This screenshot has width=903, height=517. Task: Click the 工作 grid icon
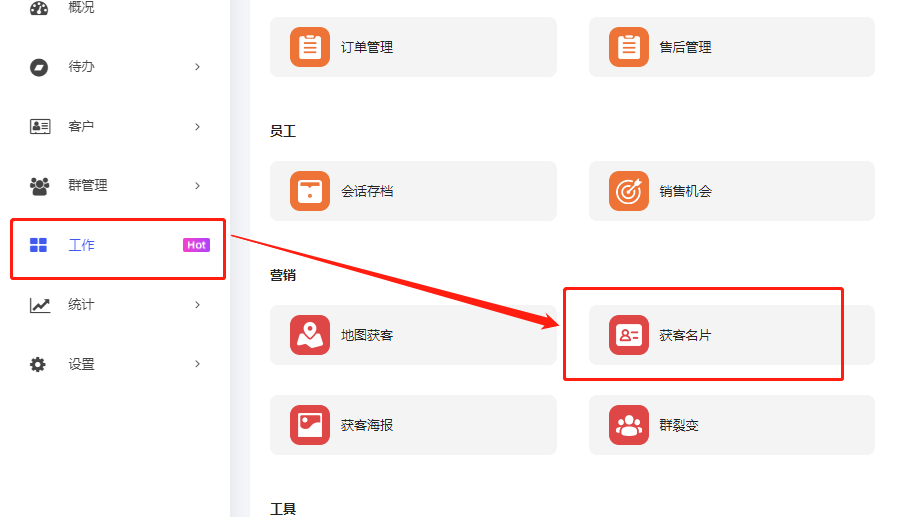coord(39,245)
